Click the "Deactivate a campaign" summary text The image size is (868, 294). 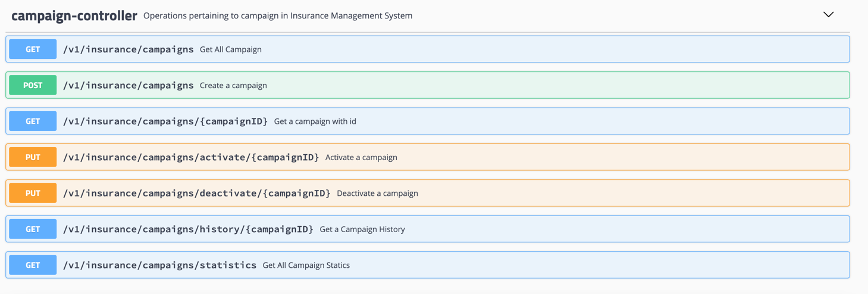click(x=377, y=193)
